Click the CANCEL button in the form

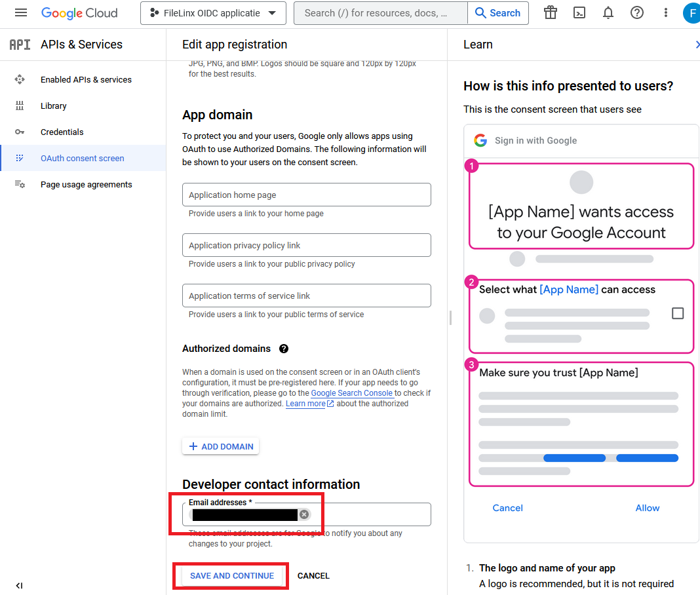tap(313, 576)
